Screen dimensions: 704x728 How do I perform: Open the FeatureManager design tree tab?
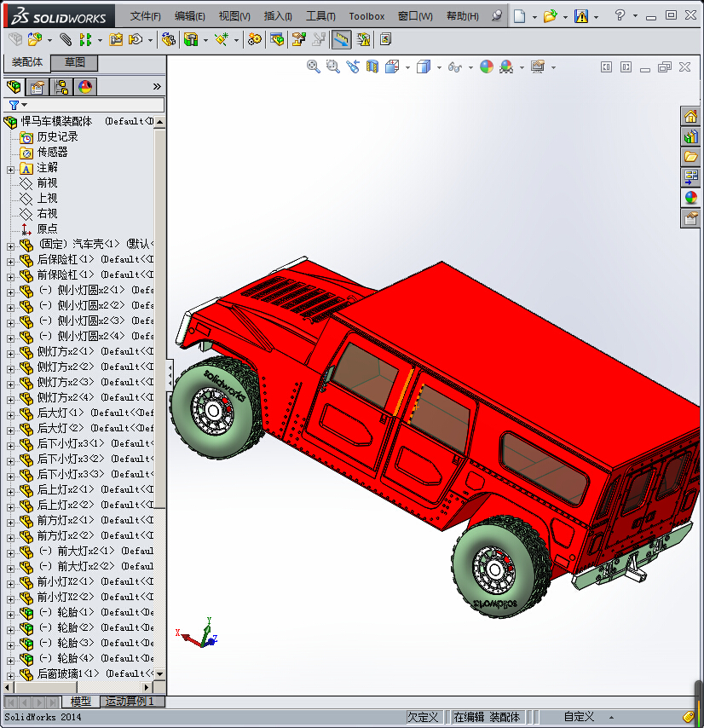pos(14,87)
